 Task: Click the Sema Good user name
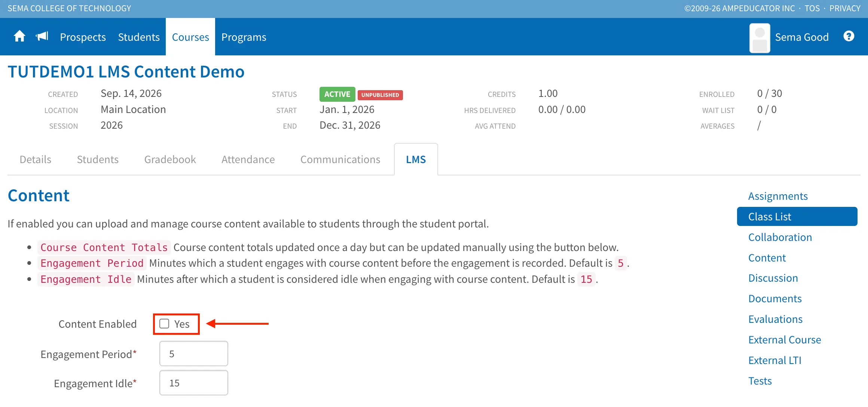802,37
